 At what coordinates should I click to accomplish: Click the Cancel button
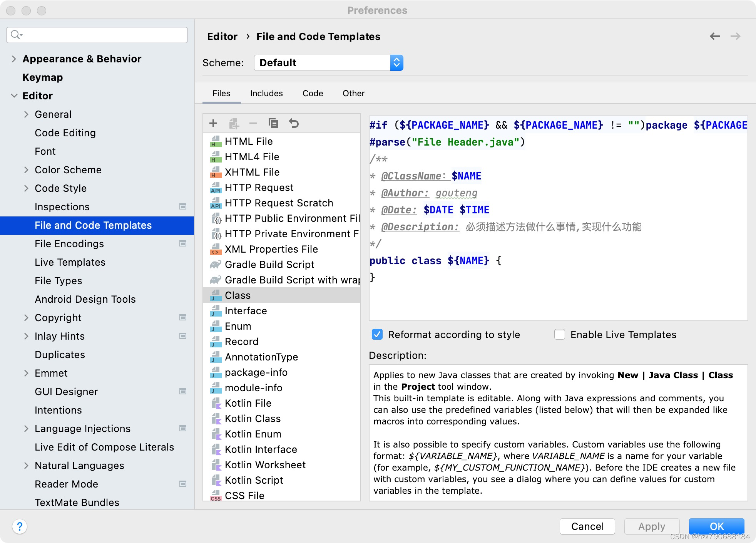tap(587, 526)
